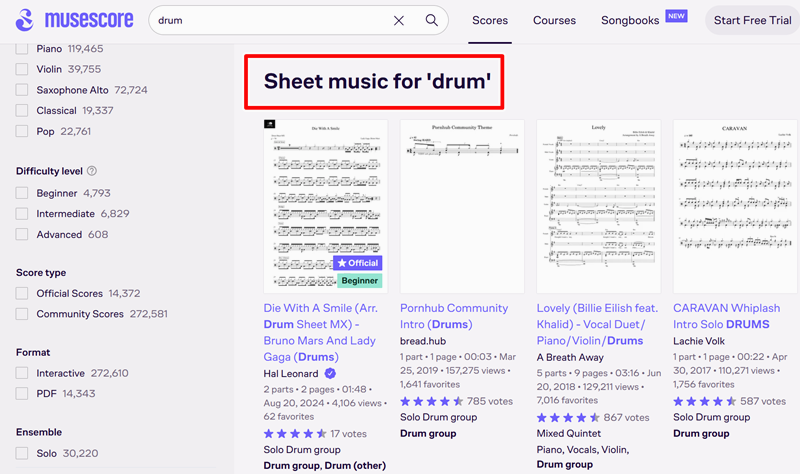The width and height of the screenshot is (800, 474).
Task: Open the Pornhub Community Theme score thumbnail
Action: coord(462,206)
